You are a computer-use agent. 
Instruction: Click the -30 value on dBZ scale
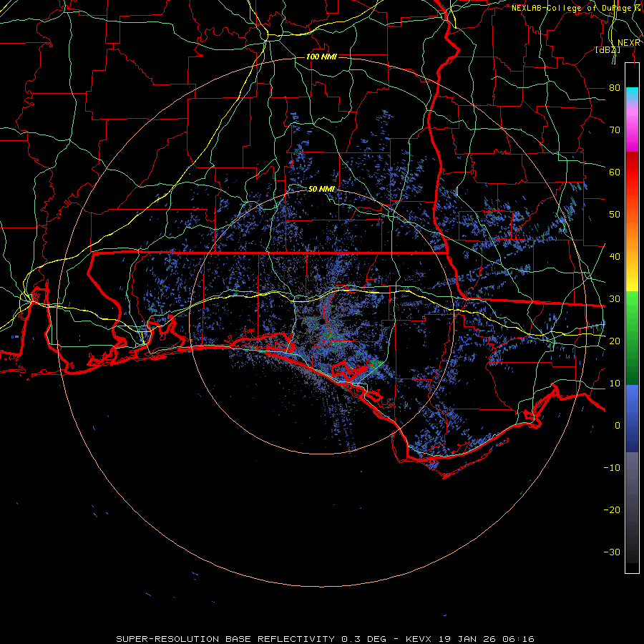coord(612,552)
